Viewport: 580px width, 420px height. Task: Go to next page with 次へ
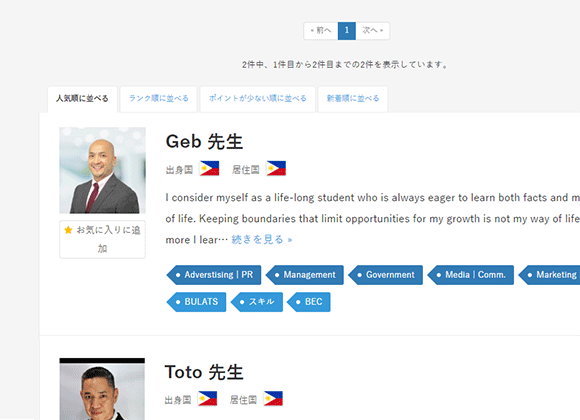coord(372,31)
